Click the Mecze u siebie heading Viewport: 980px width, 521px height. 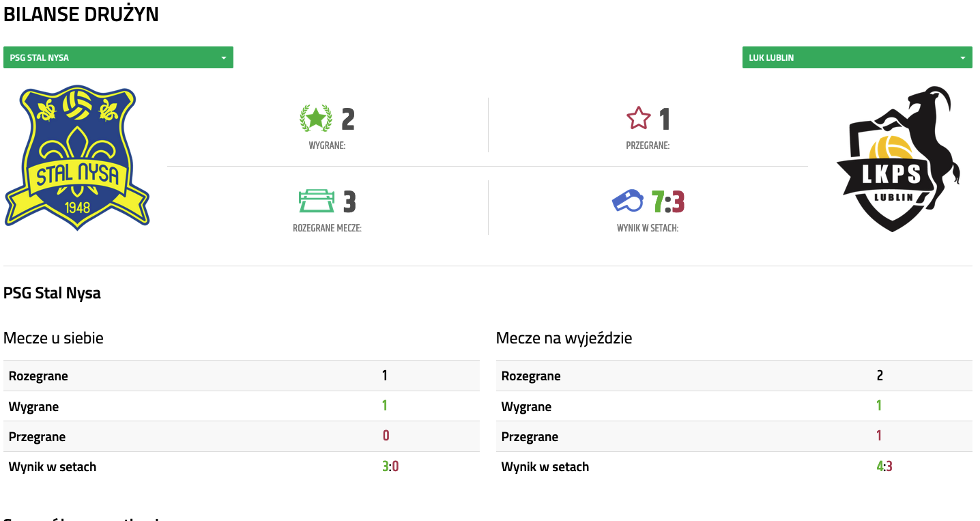pyautogui.click(x=53, y=337)
